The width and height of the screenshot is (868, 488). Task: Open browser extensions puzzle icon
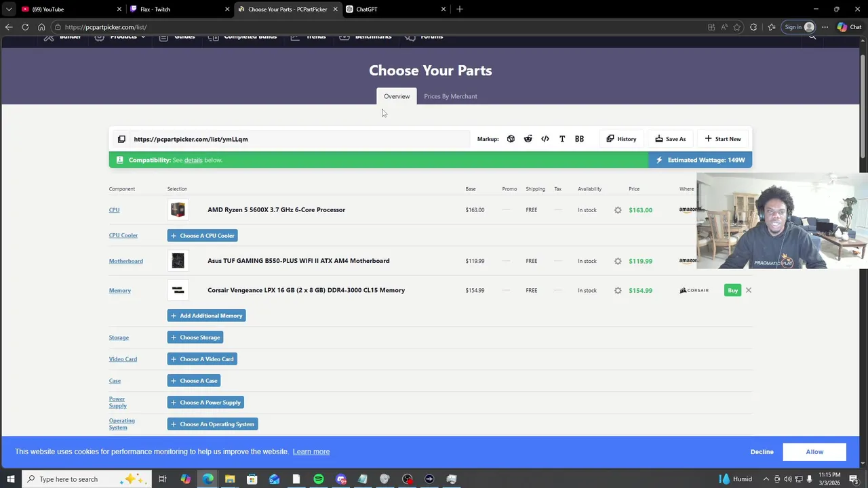753,27
